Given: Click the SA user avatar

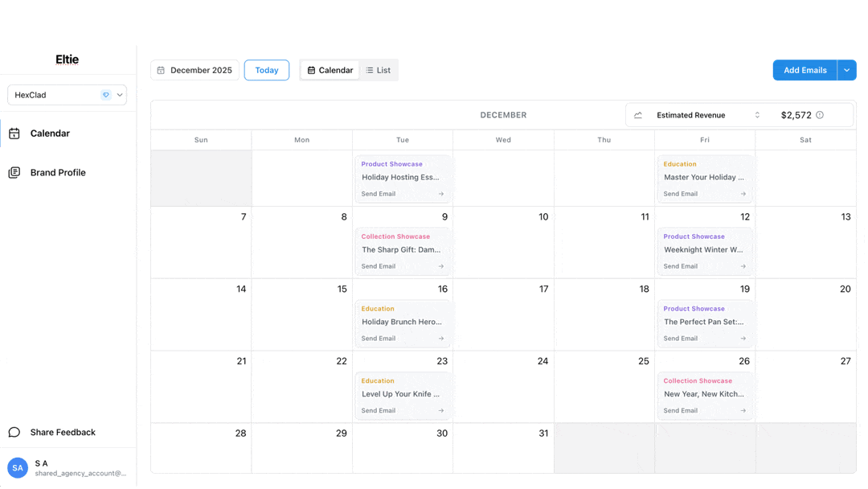Looking at the screenshot, I should [x=18, y=467].
